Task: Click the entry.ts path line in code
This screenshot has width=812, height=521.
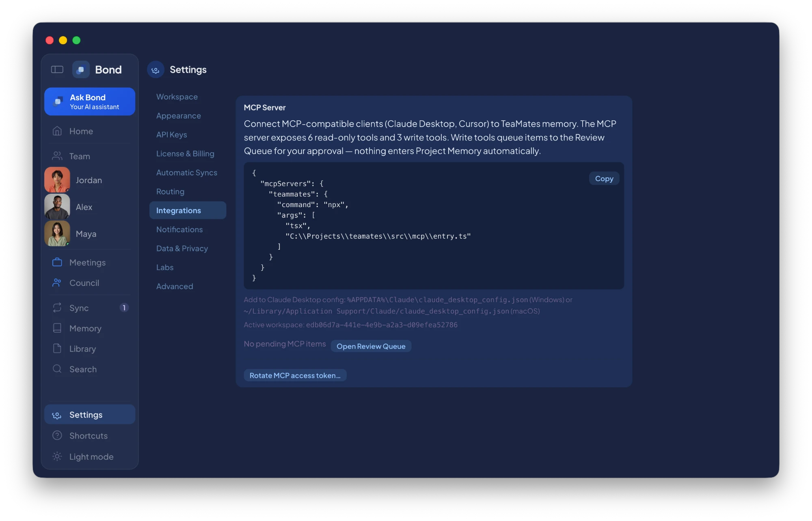Action: pyautogui.click(x=378, y=236)
